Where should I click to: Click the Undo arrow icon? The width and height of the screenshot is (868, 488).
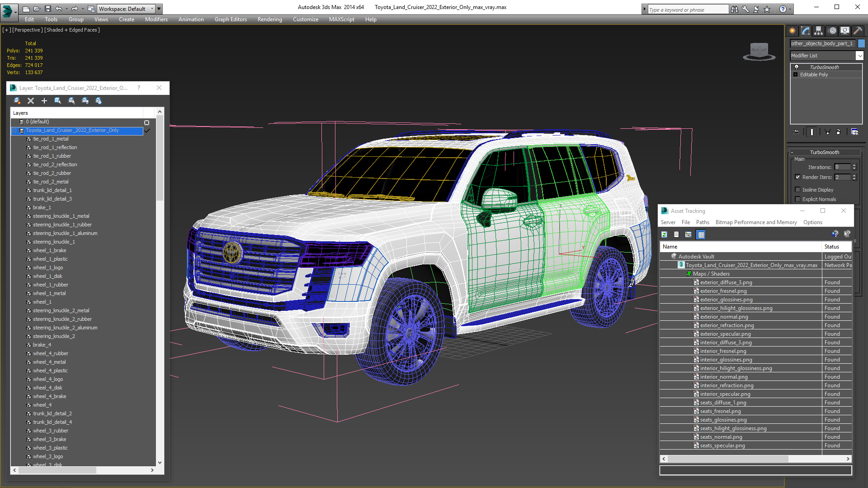pyautogui.click(x=59, y=9)
